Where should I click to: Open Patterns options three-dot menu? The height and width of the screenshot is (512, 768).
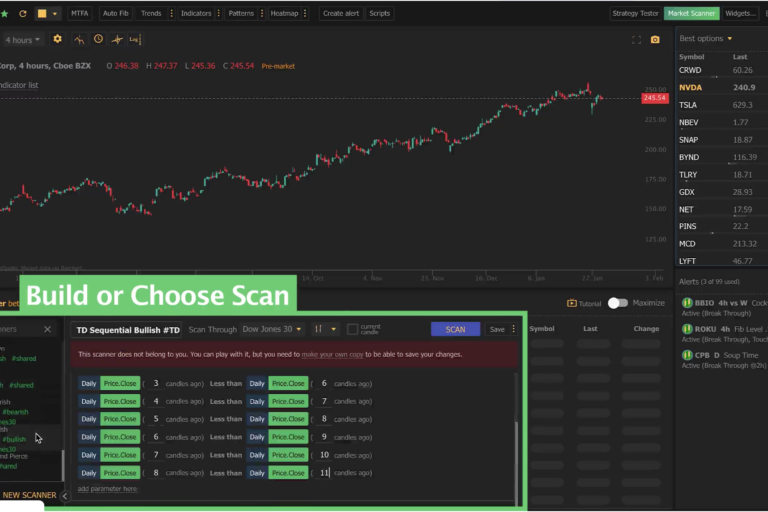pos(262,14)
